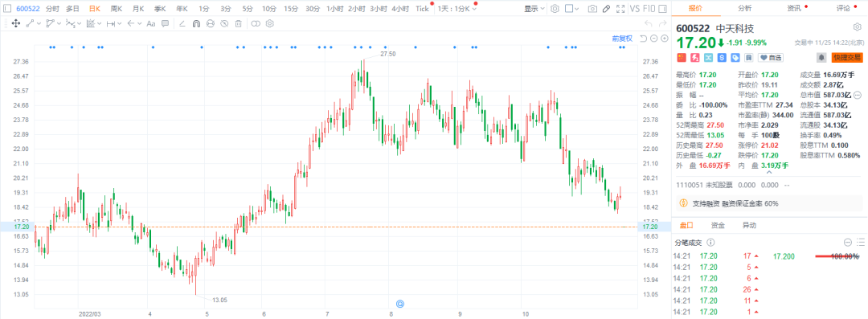Expand measurement tool options arrow
Viewport: 868px width, 319px height.
[120, 24]
